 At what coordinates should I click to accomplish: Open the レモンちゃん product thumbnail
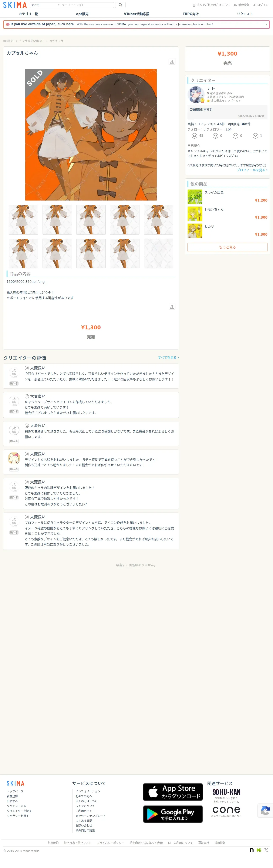tap(195, 214)
